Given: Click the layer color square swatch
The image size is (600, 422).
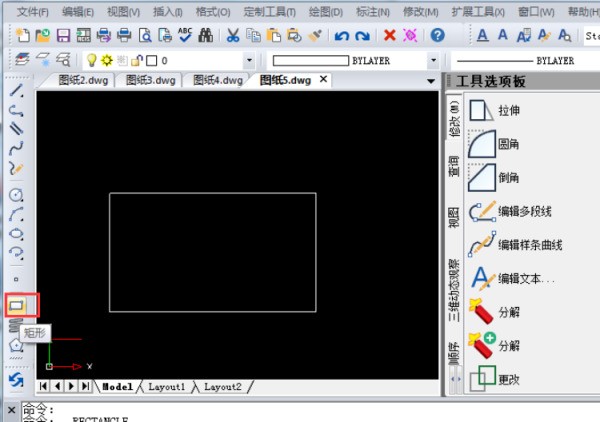Looking at the screenshot, I should (151, 60).
